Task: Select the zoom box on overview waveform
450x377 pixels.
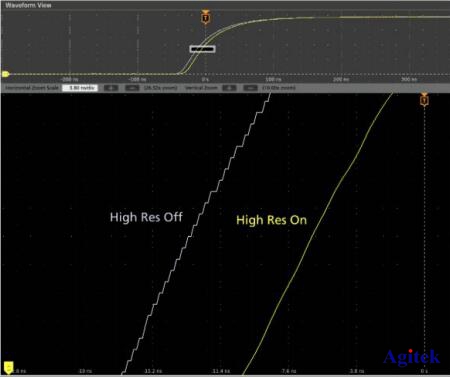Action: click(x=202, y=49)
